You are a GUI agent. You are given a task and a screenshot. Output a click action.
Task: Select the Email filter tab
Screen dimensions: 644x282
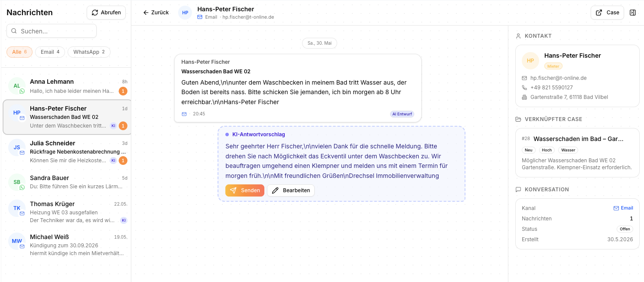pyautogui.click(x=50, y=52)
